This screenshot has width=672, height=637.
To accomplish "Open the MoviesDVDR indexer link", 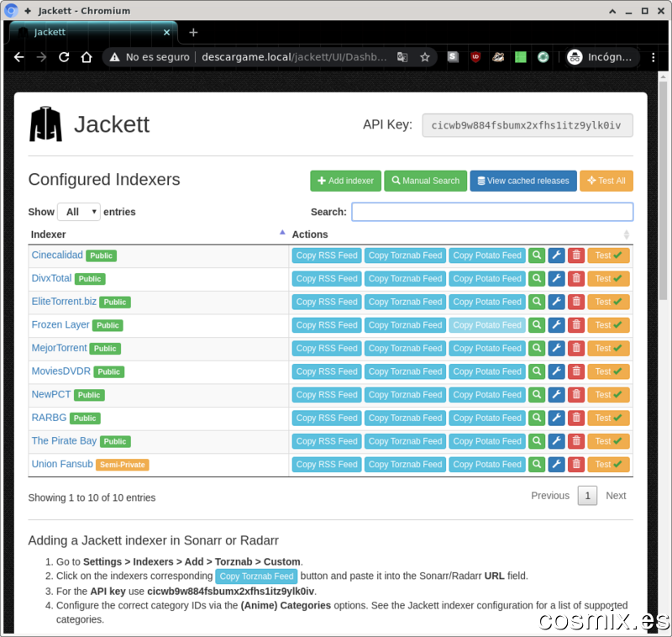I will tap(60, 371).
